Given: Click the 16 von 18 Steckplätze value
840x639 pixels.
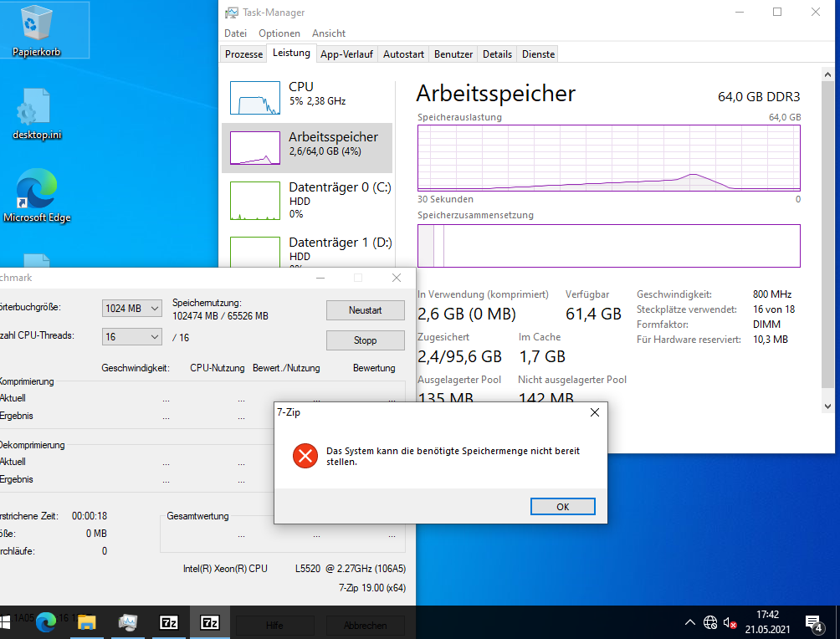Looking at the screenshot, I should pos(774,309).
